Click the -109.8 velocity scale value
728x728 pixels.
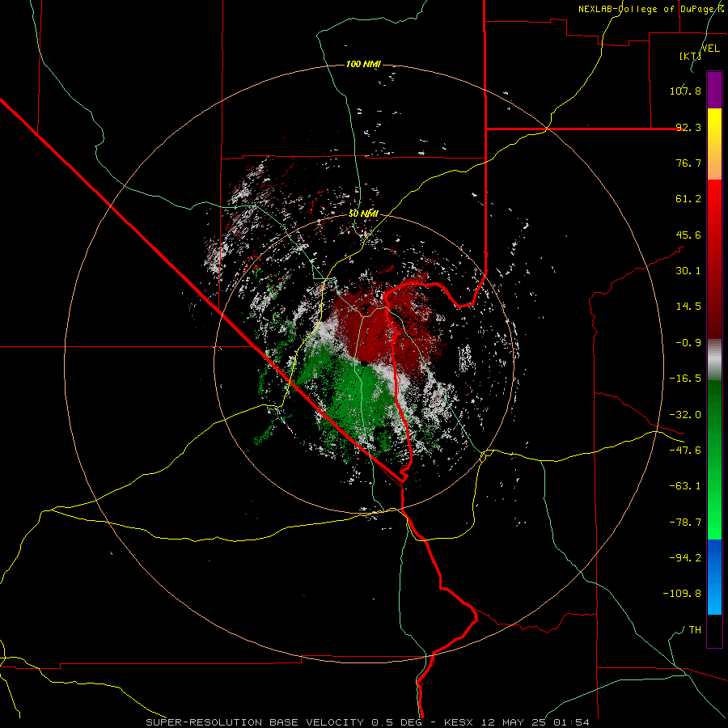point(682,594)
